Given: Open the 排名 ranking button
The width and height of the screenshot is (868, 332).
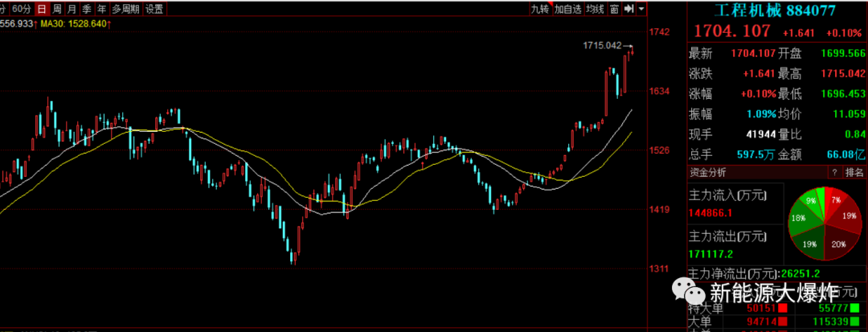Looking at the screenshot, I should [x=854, y=172].
